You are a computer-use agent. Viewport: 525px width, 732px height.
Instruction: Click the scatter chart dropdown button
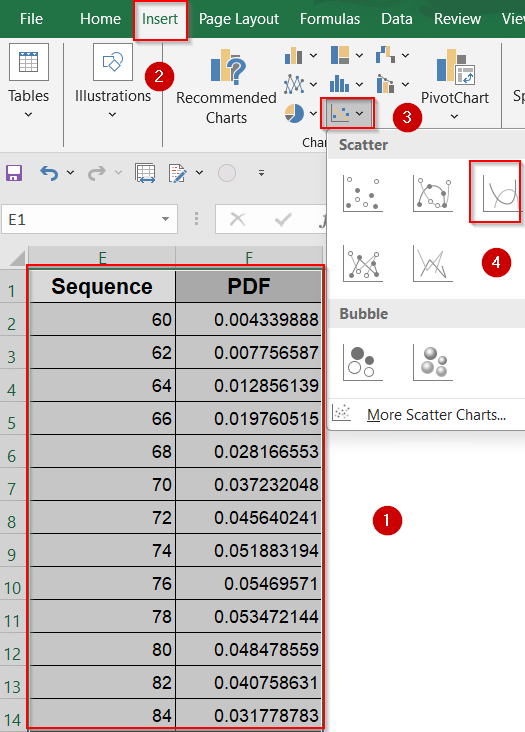347,113
